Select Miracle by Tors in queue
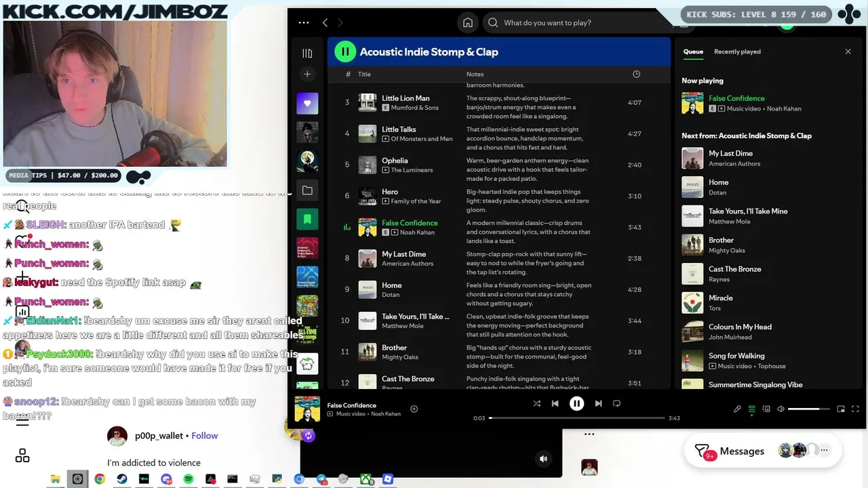868x488 pixels. tap(766, 303)
